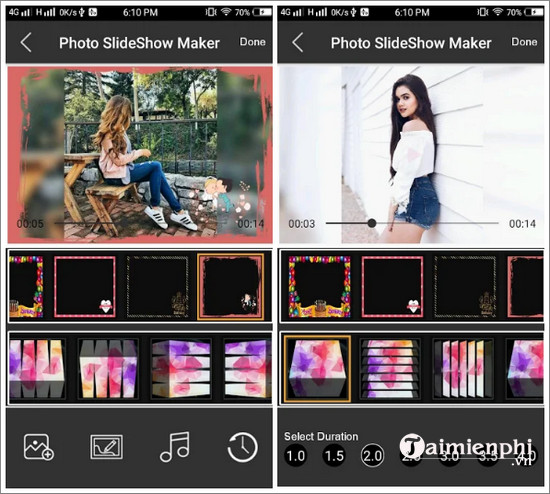This screenshot has height=494, width=550.
Task: Select the 2.0 duration option
Action: (x=373, y=456)
